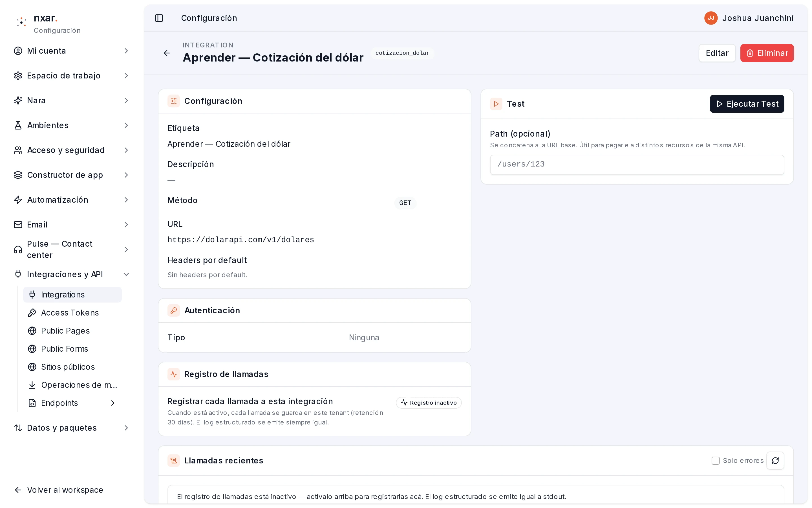Viewport: 812px width, 508px height.
Task: Click the nxar logo icon
Action: click(x=21, y=22)
